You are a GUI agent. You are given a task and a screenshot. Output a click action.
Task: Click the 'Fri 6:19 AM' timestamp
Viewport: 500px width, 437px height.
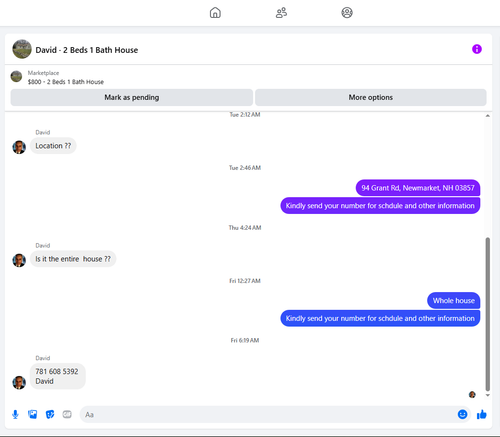245,340
